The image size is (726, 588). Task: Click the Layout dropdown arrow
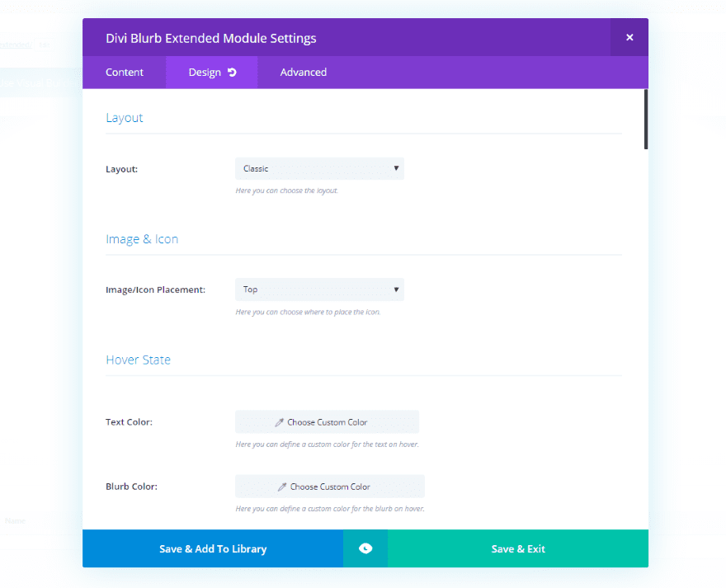396,168
